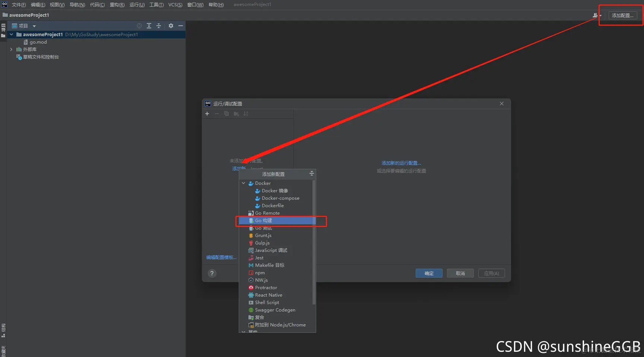Confirm with the 确定 button
This screenshot has height=357, width=644.
[429, 273]
